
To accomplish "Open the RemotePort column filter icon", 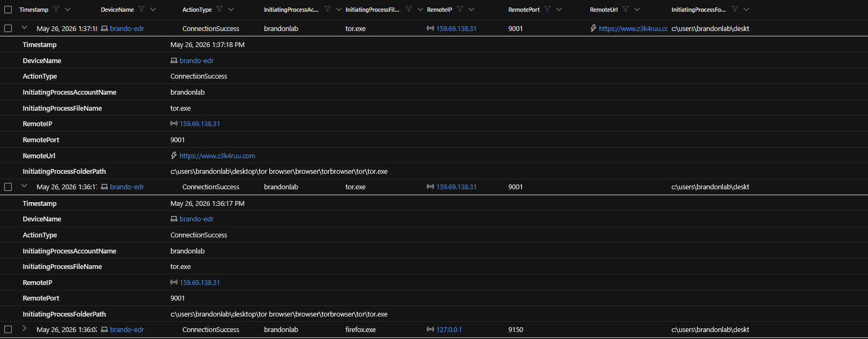I will [547, 9].
